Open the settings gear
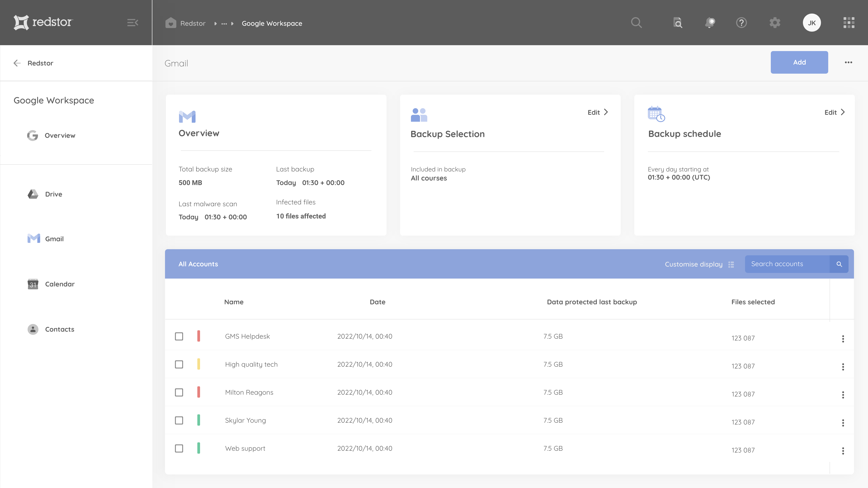 pos(775,23)
